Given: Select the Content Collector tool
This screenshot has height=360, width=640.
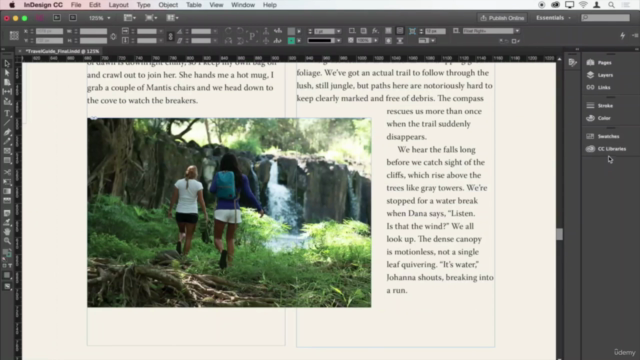Looking at the screenshot, I should (x=7, y=102).
